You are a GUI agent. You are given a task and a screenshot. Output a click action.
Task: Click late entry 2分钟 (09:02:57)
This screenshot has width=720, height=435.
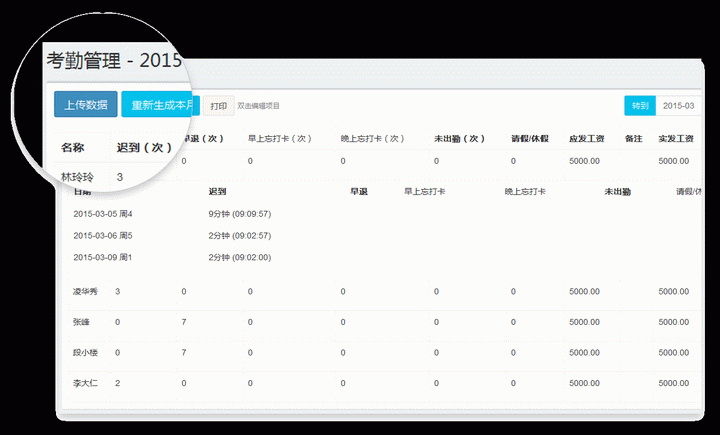pyautogui.click(x=240, y=236)
